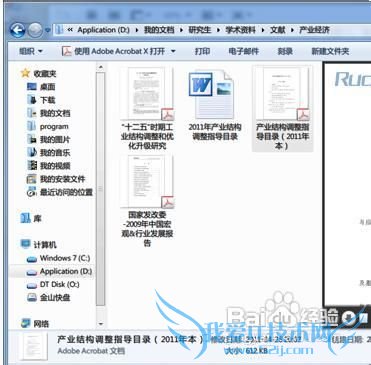Click Application (D:) in the address bar
This screenshot has width=371, height=365.
(103, 30)
